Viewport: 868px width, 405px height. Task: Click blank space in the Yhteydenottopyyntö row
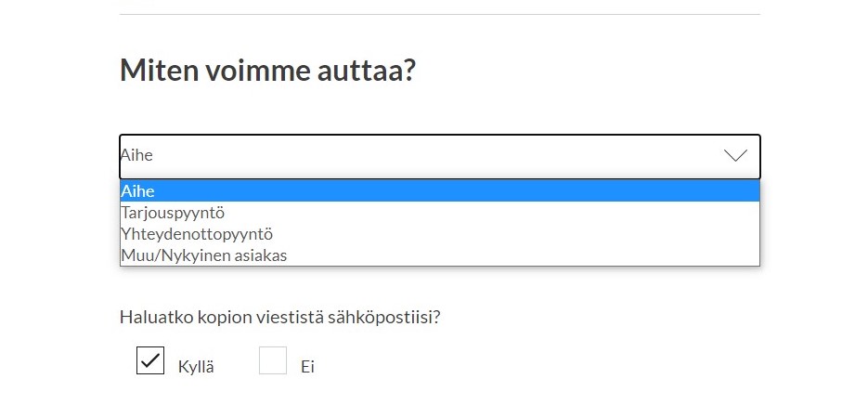point(515,234)
